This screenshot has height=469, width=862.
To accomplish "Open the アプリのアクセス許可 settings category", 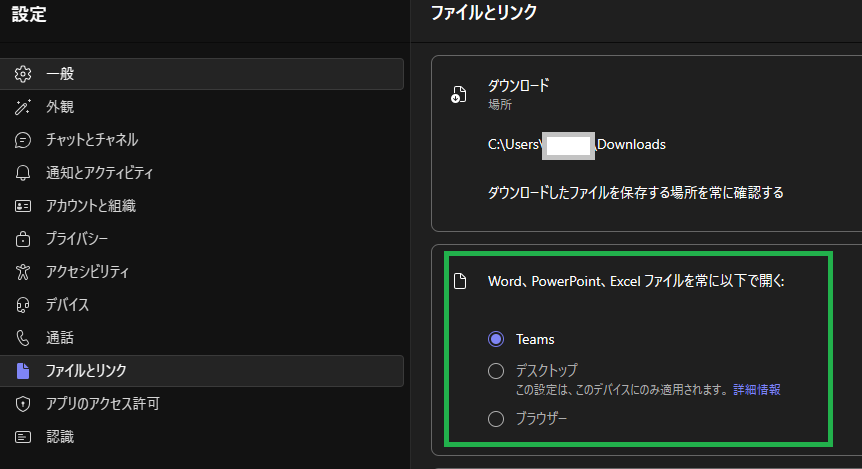I will [202, 404].
